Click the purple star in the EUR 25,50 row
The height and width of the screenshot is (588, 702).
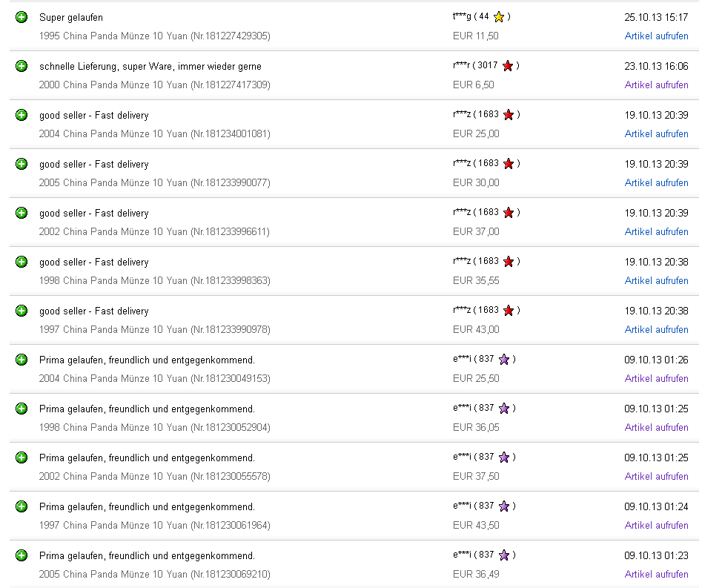(x=504, y=360)
